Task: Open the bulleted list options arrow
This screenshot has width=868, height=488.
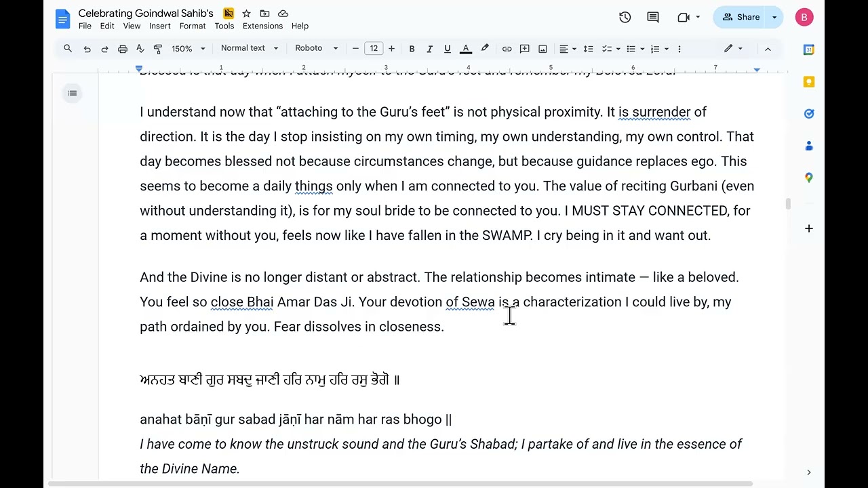Action: pyautogui.click(x=642, y=49)
